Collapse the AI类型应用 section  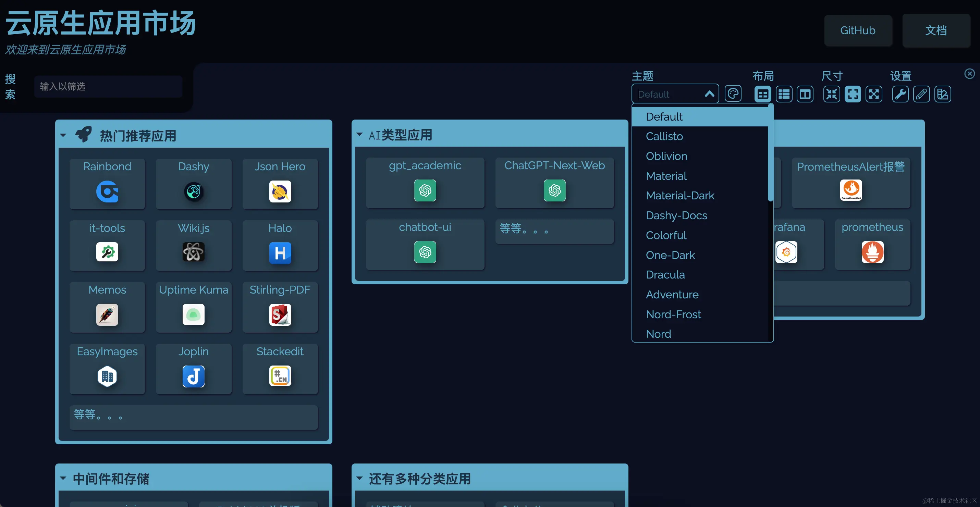(x=359, y=134)
